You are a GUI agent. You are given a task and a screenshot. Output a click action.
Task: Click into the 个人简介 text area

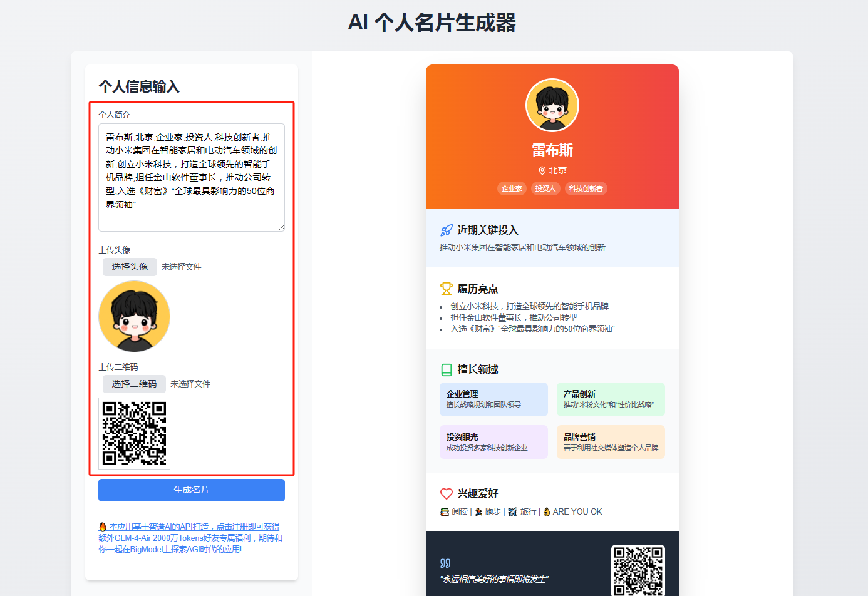(192, 177)
